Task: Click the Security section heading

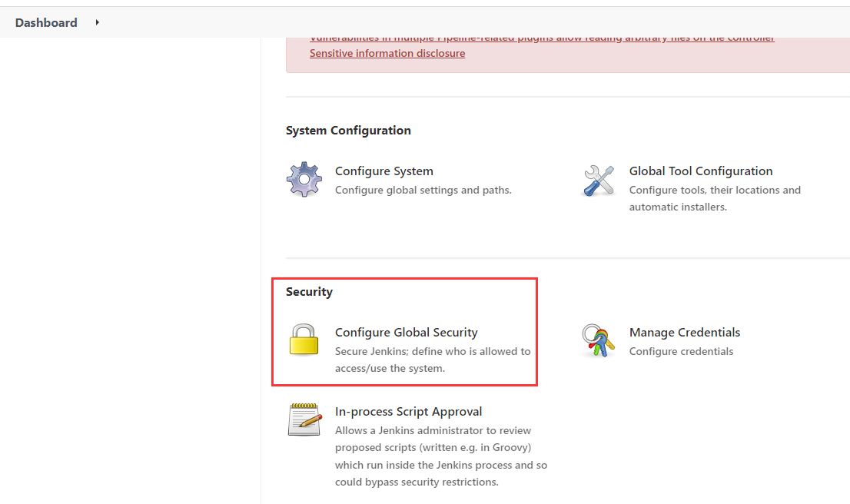Action: pos(309,291)
